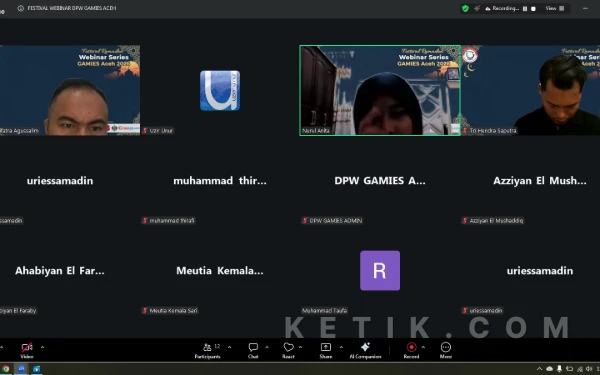The width and height of the screenshot is (600, 375).
Task: Click muted mic icon beside muhammad thirafi
Action: [145, 220]
